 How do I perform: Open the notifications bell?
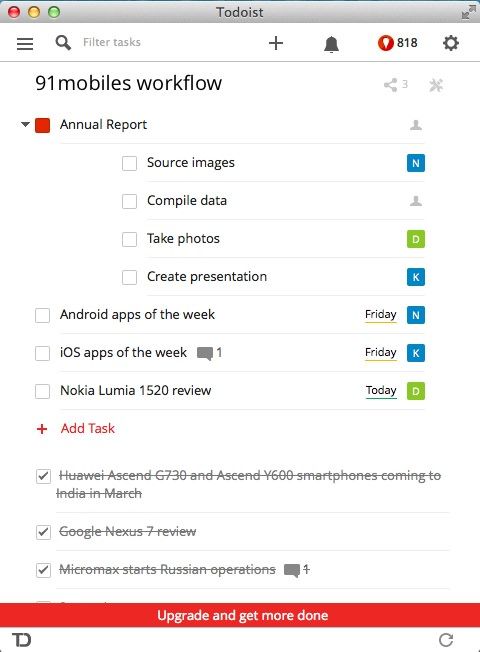pos(331,44)
